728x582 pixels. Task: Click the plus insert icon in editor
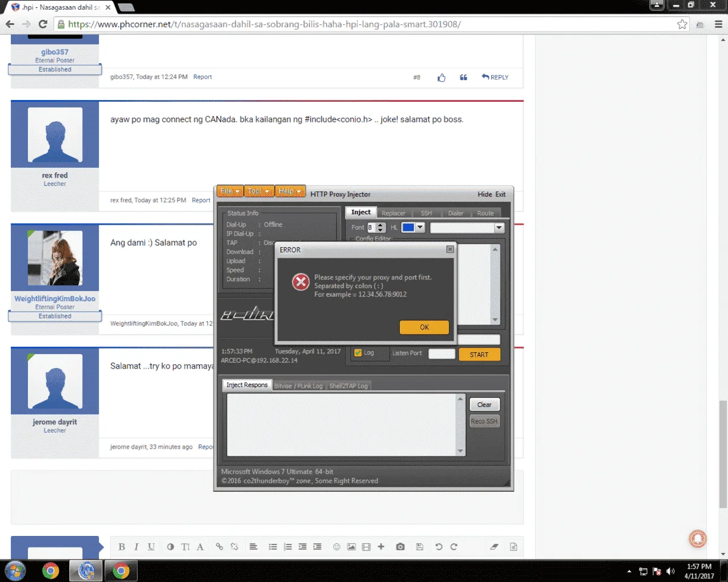coord(381,547)
